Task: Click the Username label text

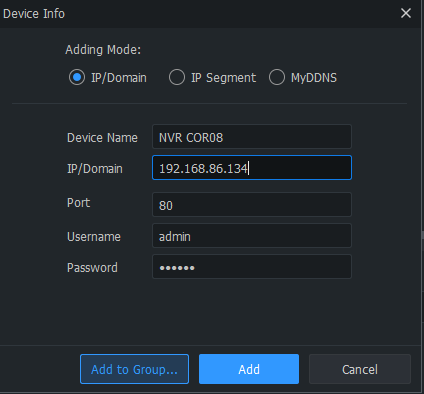Action: pyautogui.click(x=94, y=237)
